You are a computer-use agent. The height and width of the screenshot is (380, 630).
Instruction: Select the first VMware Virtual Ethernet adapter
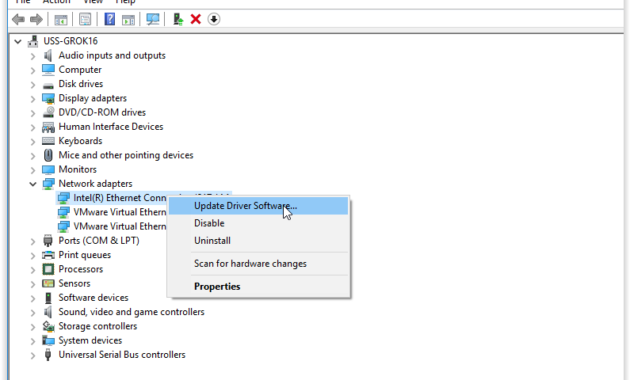pyautogui.click(x=120, y=212)
